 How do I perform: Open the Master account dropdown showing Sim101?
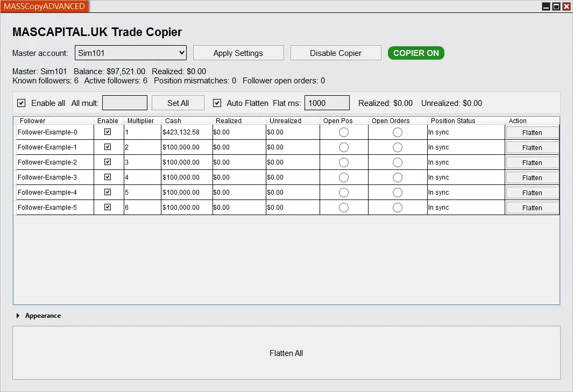click(x=130, y=53)
